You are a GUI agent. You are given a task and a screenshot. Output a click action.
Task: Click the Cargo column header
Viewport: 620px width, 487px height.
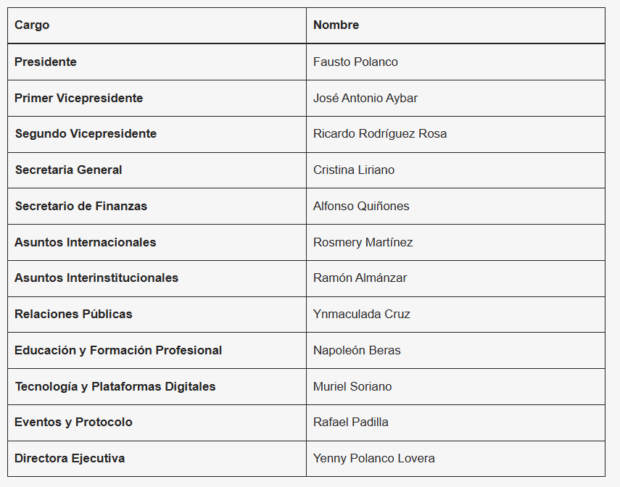point(32,25)
